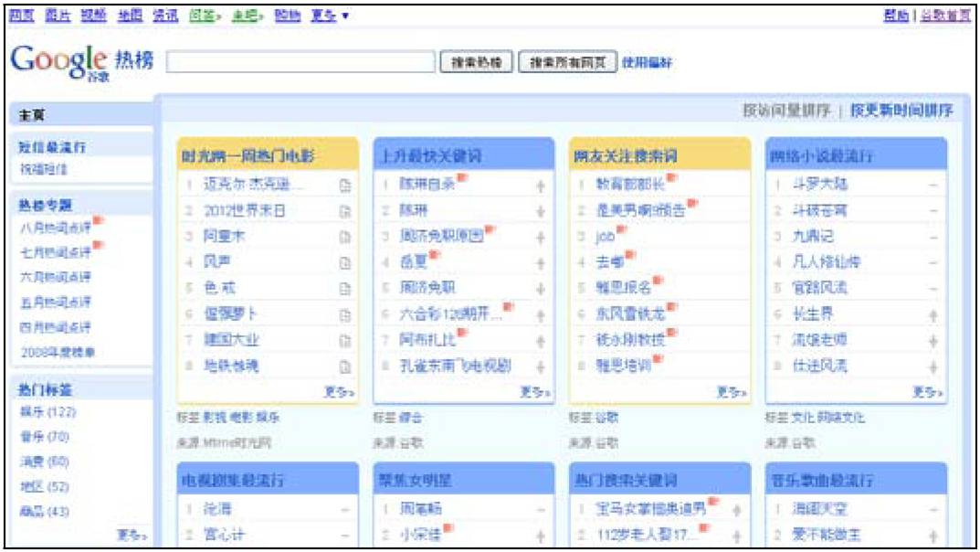Click the 海阔天空 entry

point(820,508)
